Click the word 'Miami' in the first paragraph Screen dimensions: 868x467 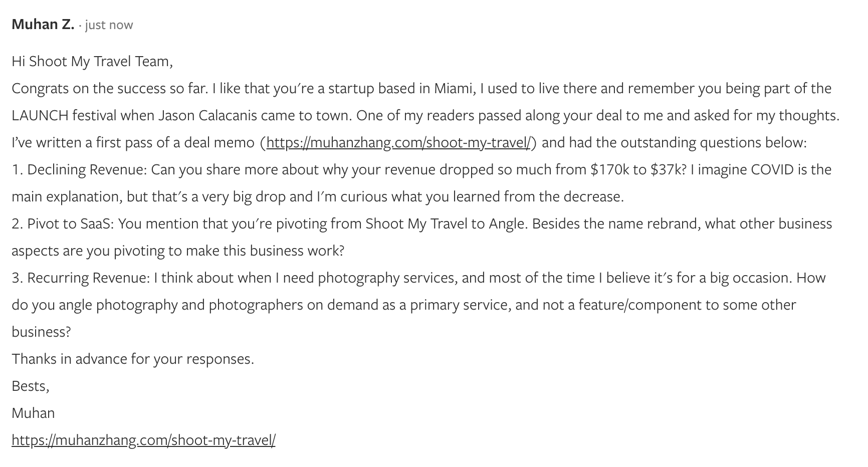[455, 89]
